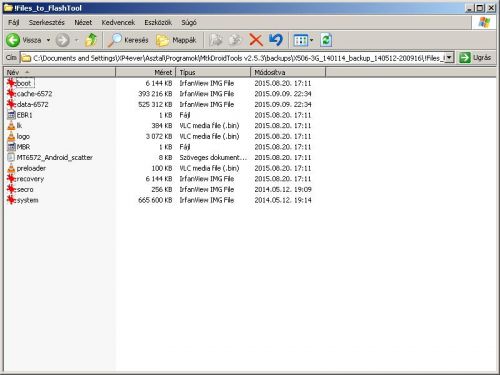This screenshot has width=500, height=375.
Task: Click the size value 384 KB
Action: [162, 125]
